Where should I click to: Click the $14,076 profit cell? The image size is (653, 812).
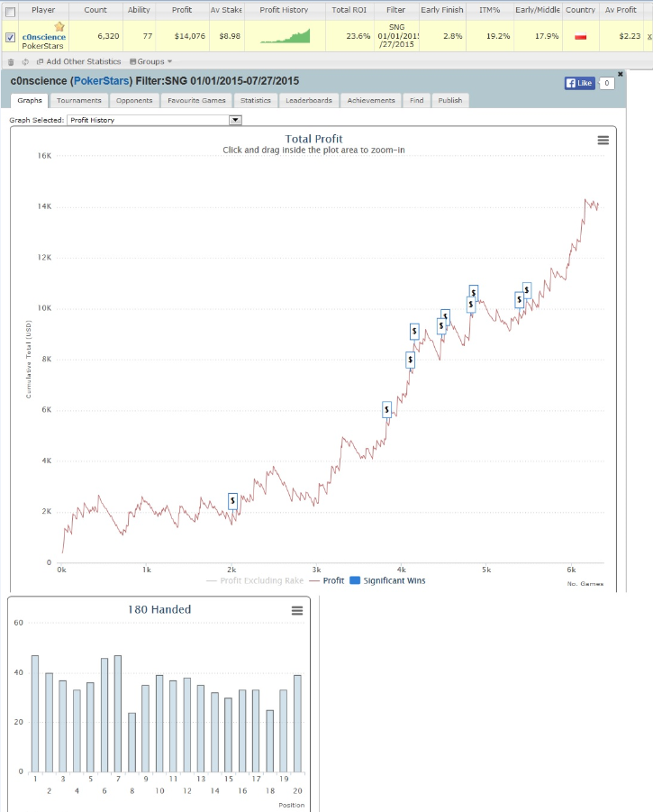[x=189, y=36]
